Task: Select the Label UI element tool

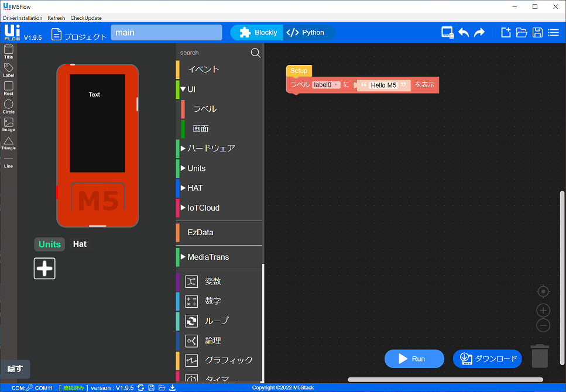Action: pyautogui.click(x=8, y=70)
